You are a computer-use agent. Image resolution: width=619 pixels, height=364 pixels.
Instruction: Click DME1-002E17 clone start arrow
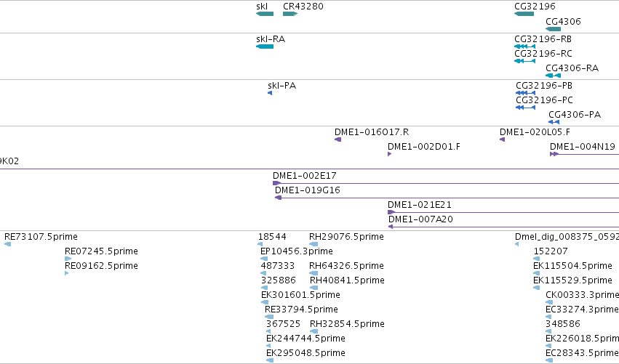pos(276,183)
